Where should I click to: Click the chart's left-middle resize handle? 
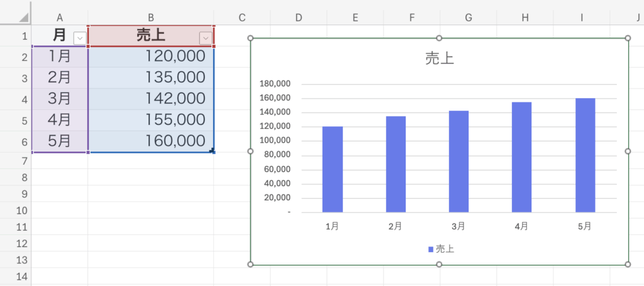click(x=251, y=151)
